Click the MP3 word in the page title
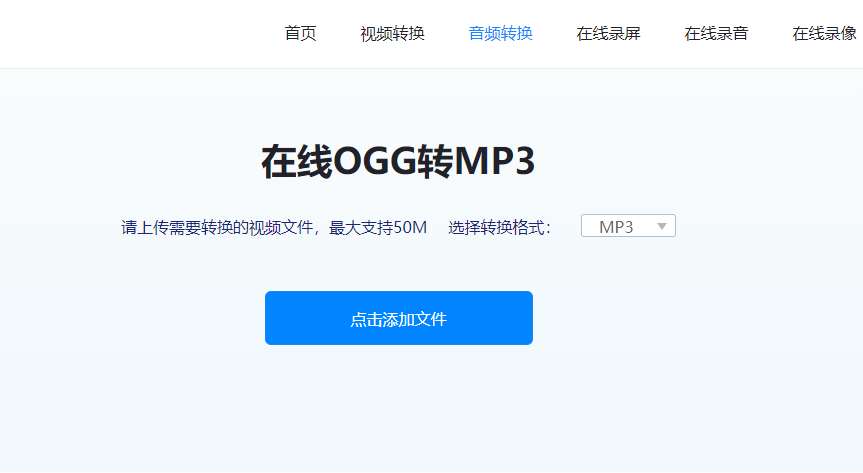 pyautogui.click(x=494, y=162)
